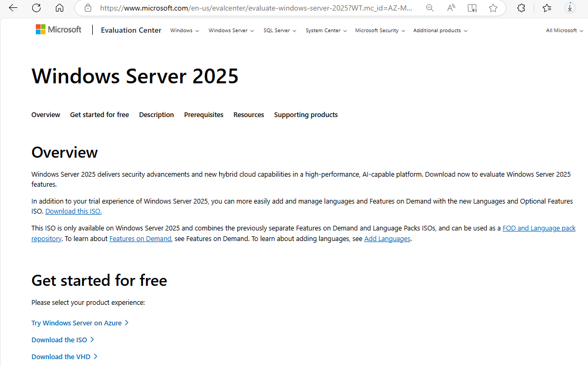Open the page zoom magnifier control
This screenshot has width=588, height=366.
click(x=429, y=8)
